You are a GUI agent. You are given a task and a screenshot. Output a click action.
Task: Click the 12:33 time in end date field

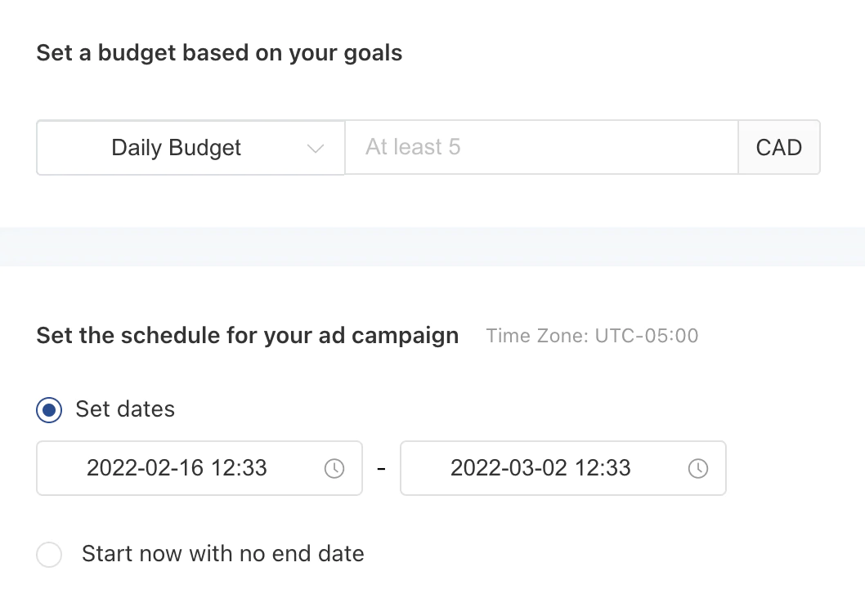603,468
